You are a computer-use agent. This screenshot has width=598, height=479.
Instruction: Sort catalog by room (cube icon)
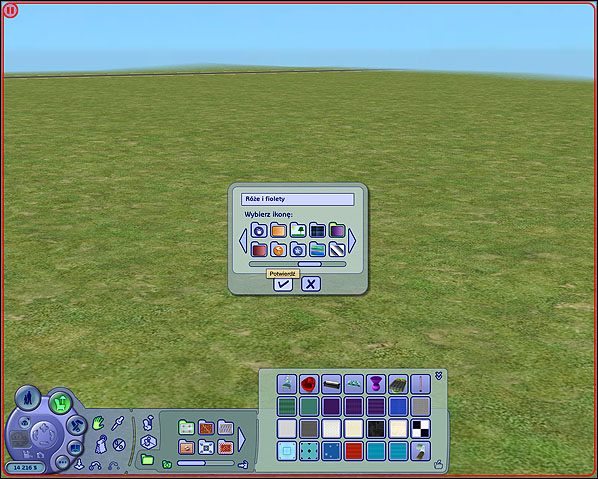[148, 442]
